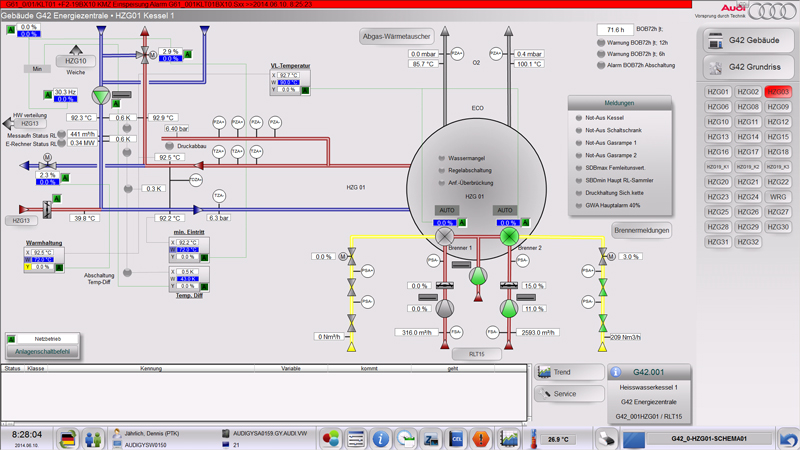Screen dimensions: 800x450
Task: Open the Anlagenschaltbefehl command menu
Action: (42, 352)
